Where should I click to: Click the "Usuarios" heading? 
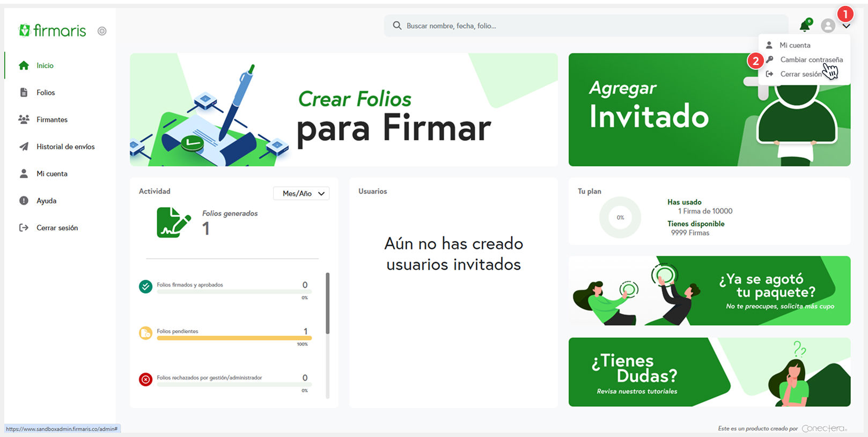tap(373, 191)
